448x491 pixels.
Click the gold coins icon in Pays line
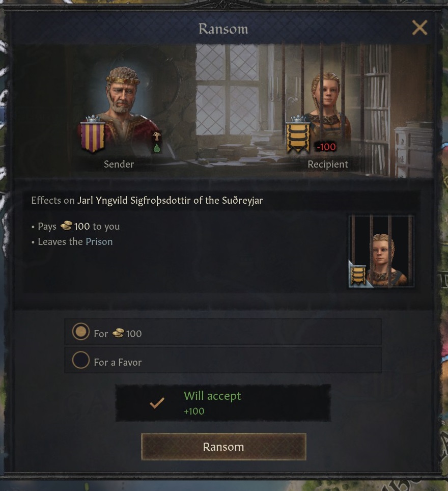click(66, 226)
